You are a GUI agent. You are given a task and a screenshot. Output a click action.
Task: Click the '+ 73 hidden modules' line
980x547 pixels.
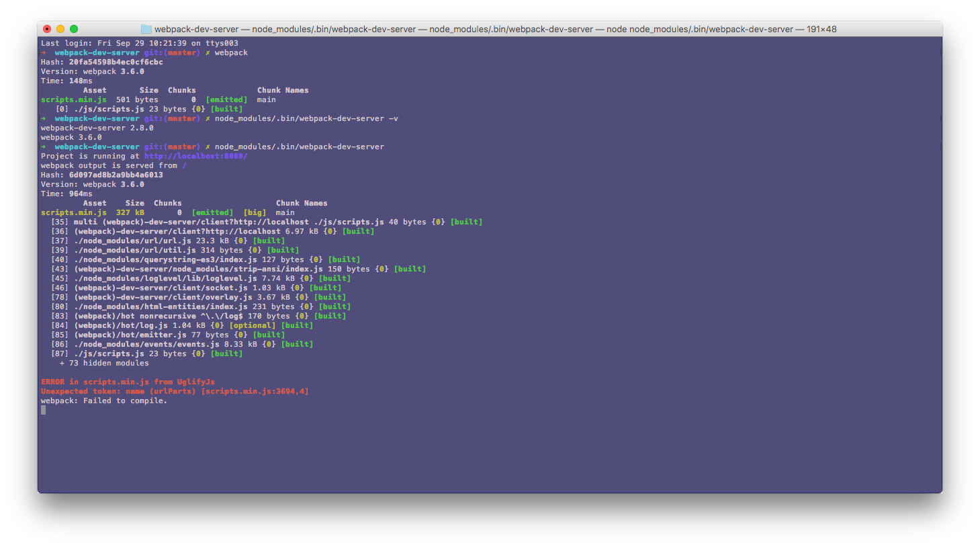point(104,363)
